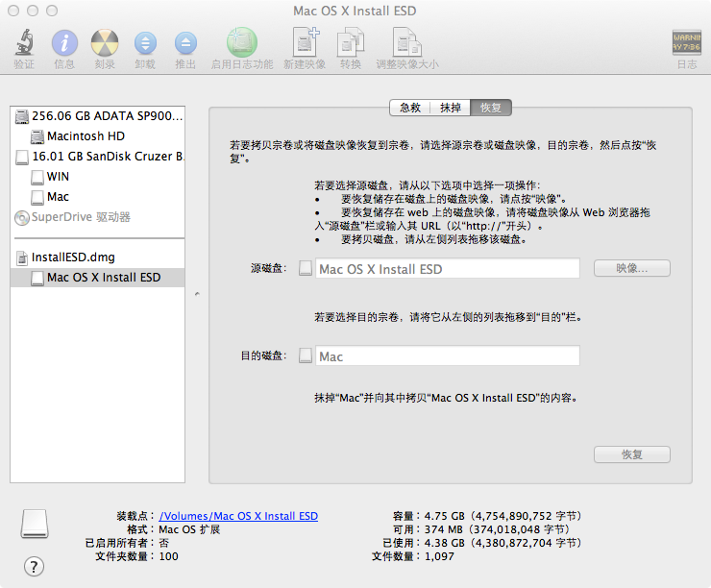The height and width of the screenshot is (588, 711).
Task: Click the Mac volume icon in sidebar
Action: click(37, 197)
